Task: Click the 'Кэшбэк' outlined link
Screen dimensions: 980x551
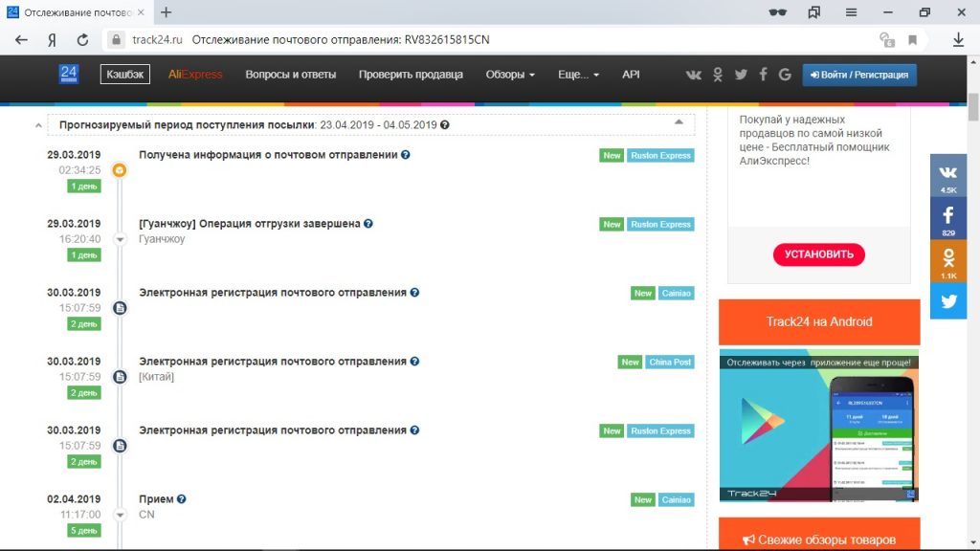Action: (x=125, y=75)
